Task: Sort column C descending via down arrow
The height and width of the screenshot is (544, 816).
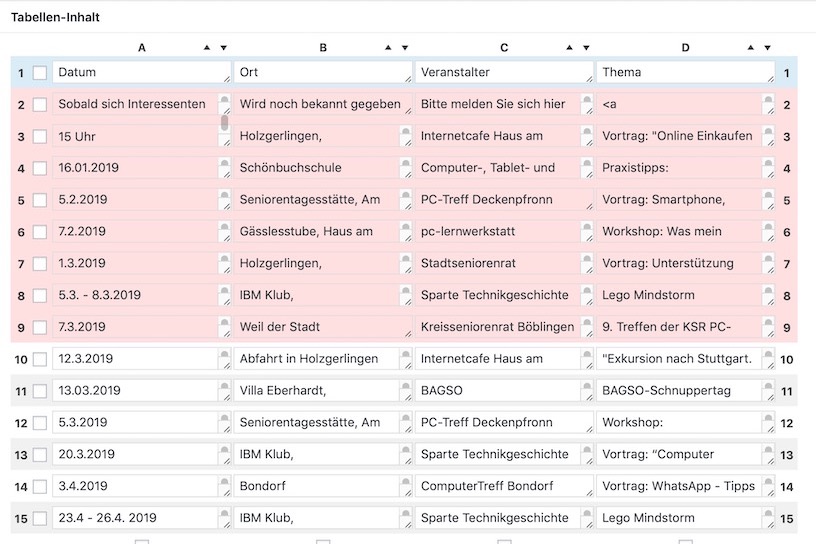Action: [586, 48]
